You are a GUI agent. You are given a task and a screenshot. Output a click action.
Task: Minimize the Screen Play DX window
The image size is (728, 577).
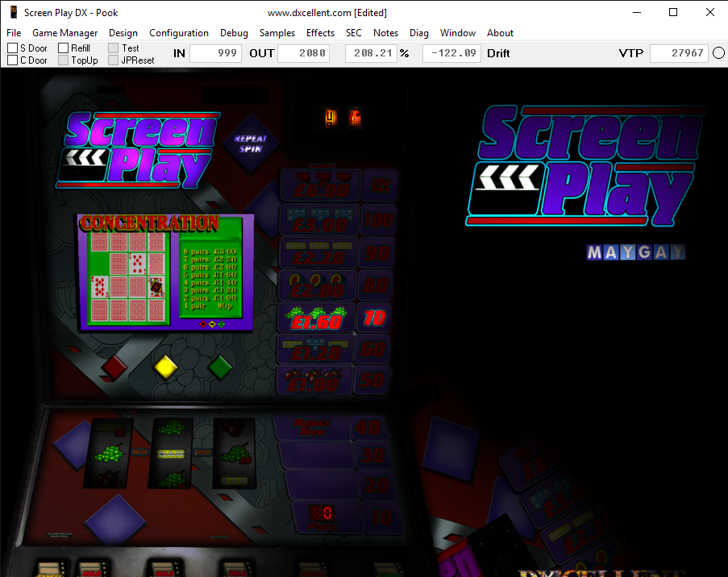pyautogui.click(x=637, y=13)
